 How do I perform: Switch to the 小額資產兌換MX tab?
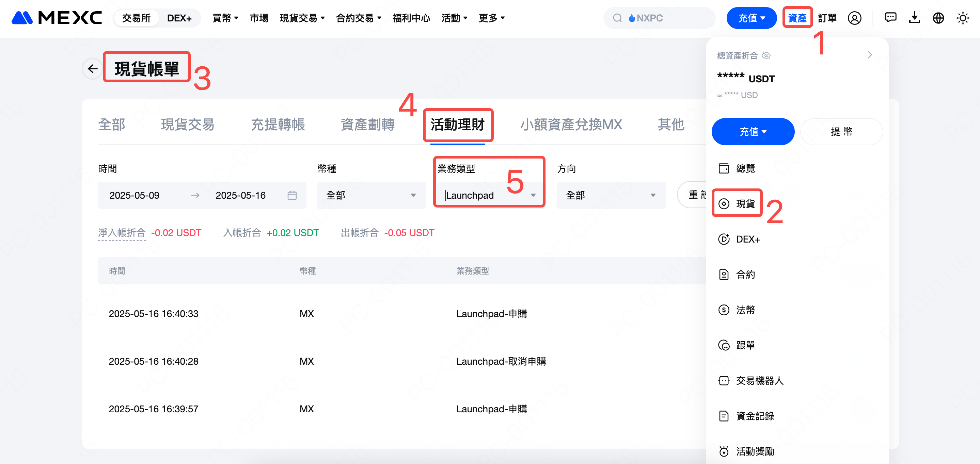tap(571, 124)
